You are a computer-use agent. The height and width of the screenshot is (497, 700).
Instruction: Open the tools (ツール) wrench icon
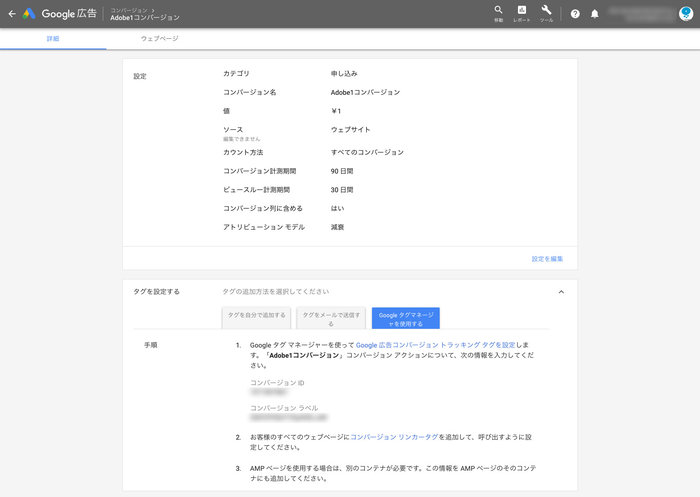pyautogui.click(x=546, y=12)
